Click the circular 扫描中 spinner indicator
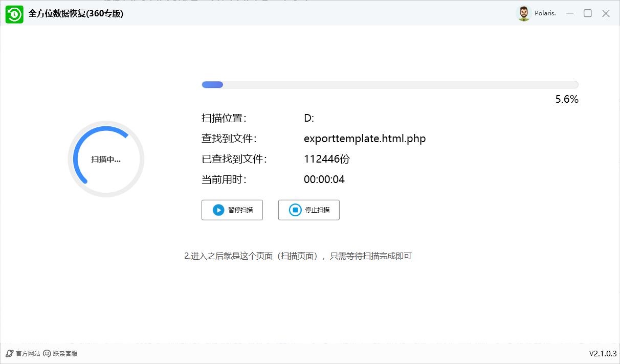 (106, 159)
